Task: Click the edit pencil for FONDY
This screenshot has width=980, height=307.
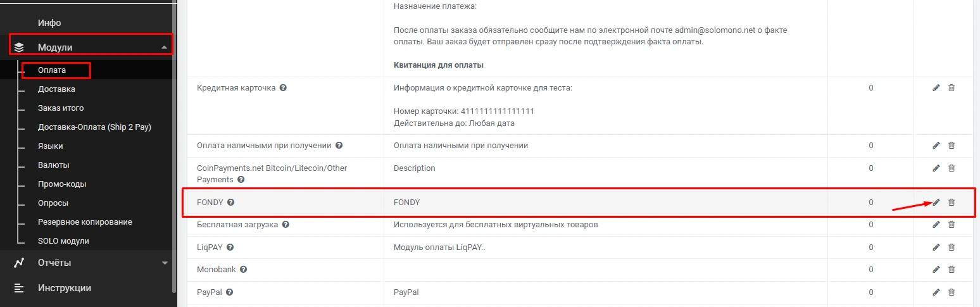Action: (x=936, y=203)
